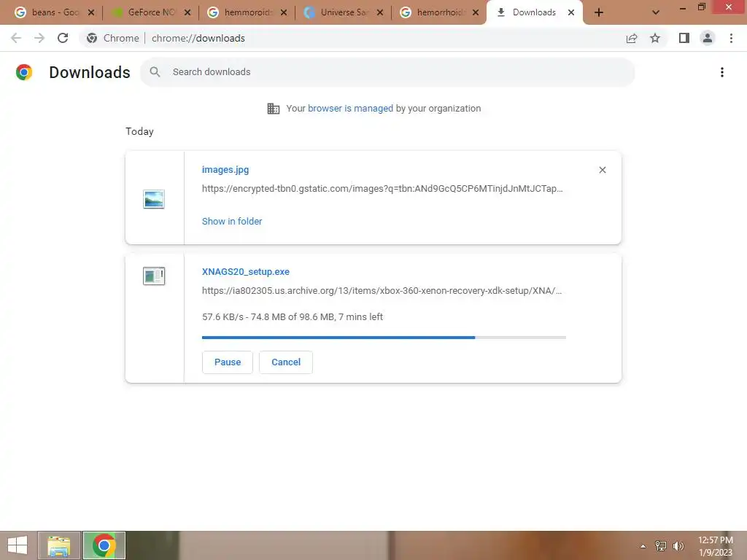This screenshot has width=747, height=560.
Task: Click the images.jpg thumbnail icon
Action: 154,199
